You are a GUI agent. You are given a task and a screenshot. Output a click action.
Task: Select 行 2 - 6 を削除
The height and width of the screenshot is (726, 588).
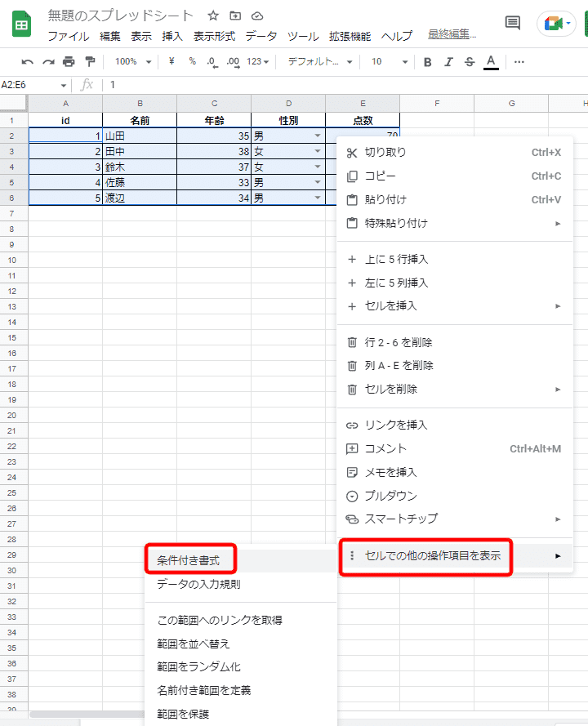click(454, 343)
